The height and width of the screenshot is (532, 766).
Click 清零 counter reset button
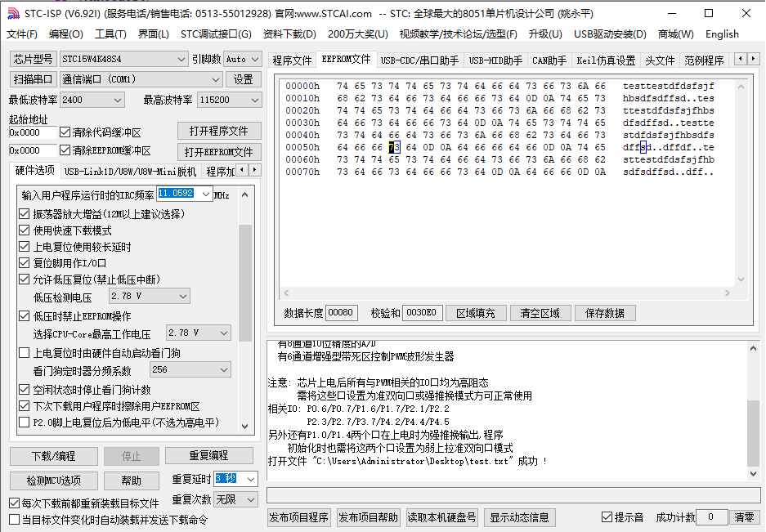[x=745, y=516]
